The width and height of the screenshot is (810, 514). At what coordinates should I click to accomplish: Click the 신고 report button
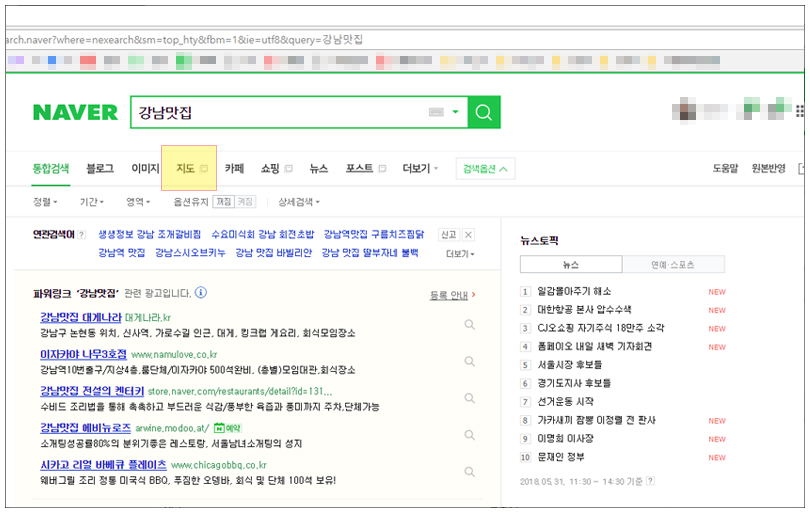click(x=448, y=235)
